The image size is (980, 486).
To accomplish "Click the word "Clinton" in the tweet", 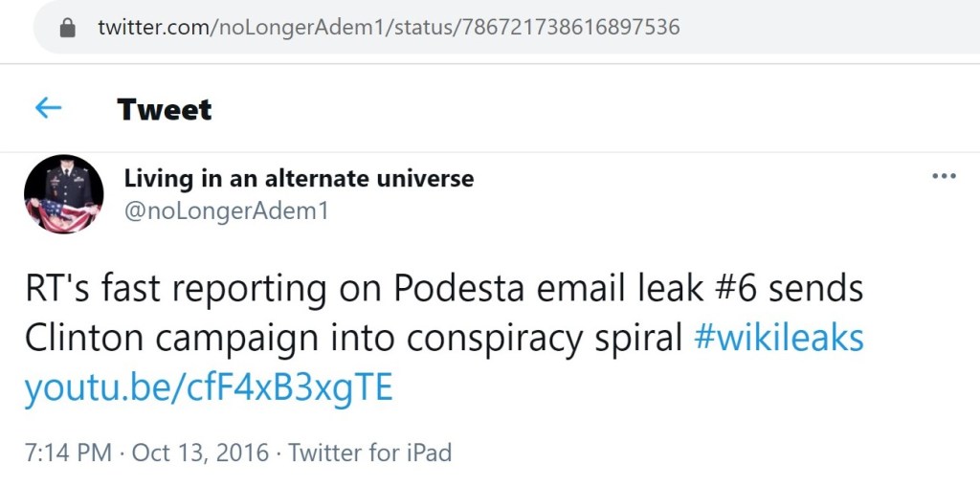I will pyautogui.click(x=86, y=338).
